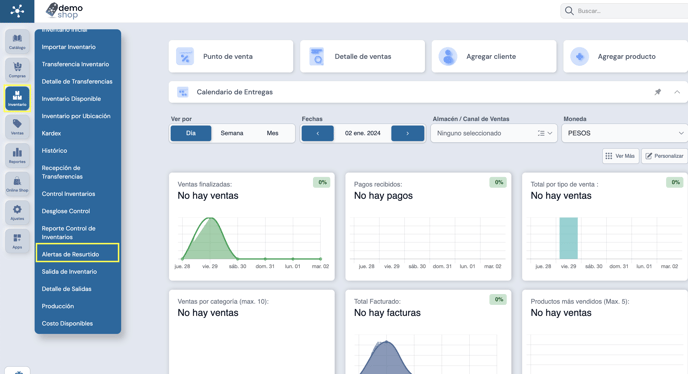Click the date 02 ene. 2024

[x=362, y=133]
